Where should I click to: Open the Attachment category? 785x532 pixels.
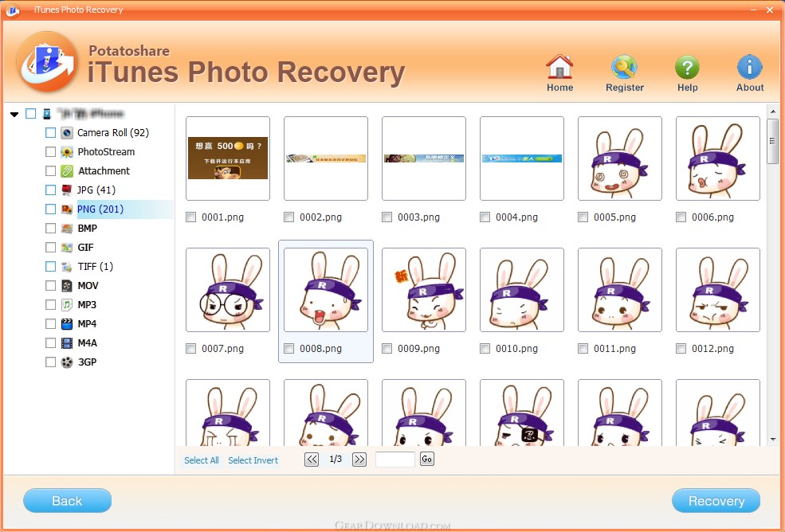[104, 170]
